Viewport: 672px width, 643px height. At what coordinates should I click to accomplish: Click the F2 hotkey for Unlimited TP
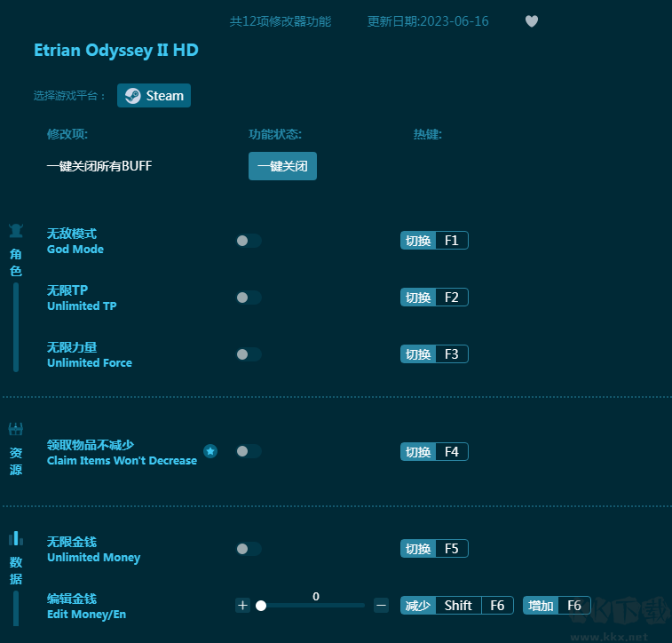434,298
